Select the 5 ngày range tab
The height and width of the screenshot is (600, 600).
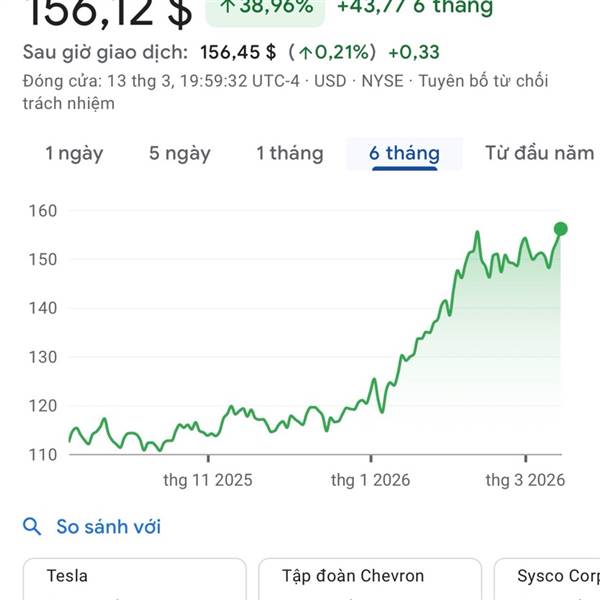click(x=180, y=153)
